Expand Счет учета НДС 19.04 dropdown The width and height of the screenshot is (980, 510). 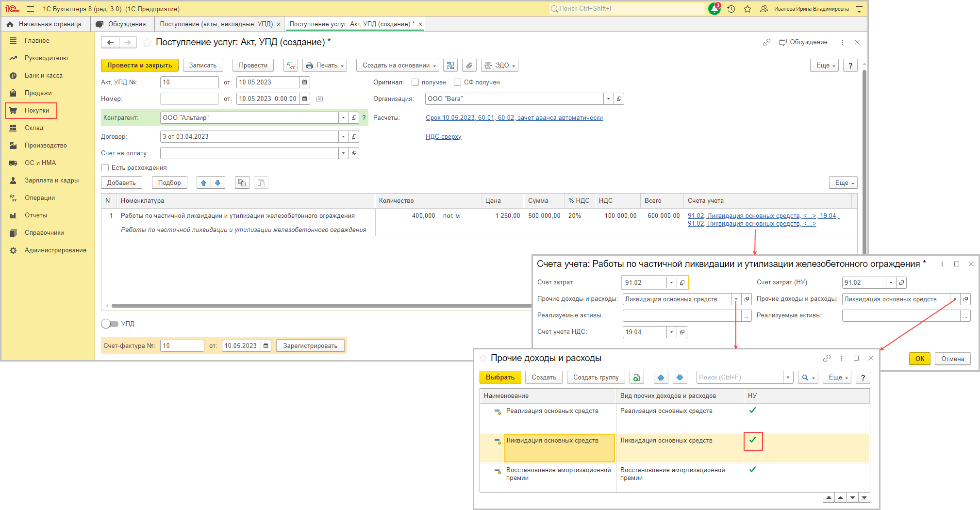[672, 332]
